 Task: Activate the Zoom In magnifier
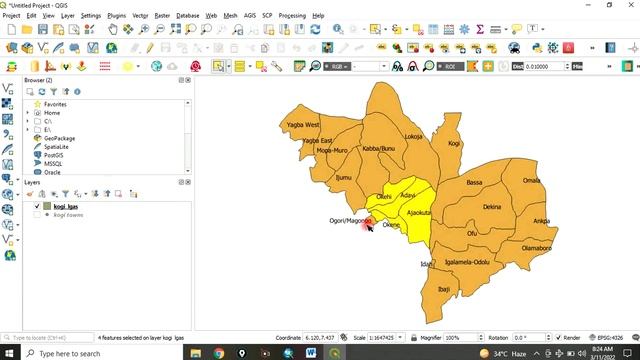[x=144, y=29]
